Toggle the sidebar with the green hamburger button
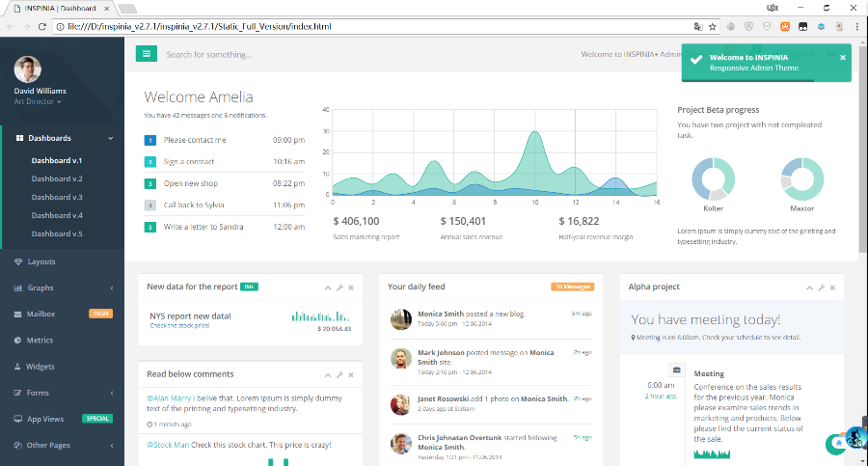Viewport: 868px width, 466px height. 147,54
